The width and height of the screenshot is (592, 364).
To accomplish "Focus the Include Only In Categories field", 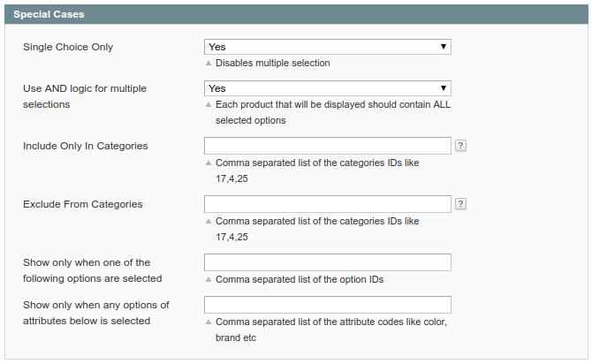I will (x=327, y=146).
